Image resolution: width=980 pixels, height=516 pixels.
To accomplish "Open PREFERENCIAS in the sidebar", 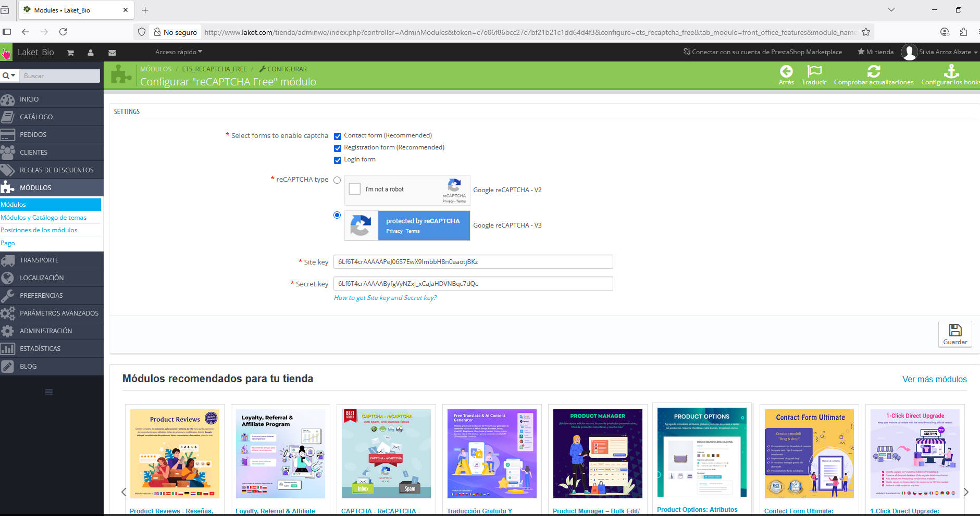I will coord(52,295).
